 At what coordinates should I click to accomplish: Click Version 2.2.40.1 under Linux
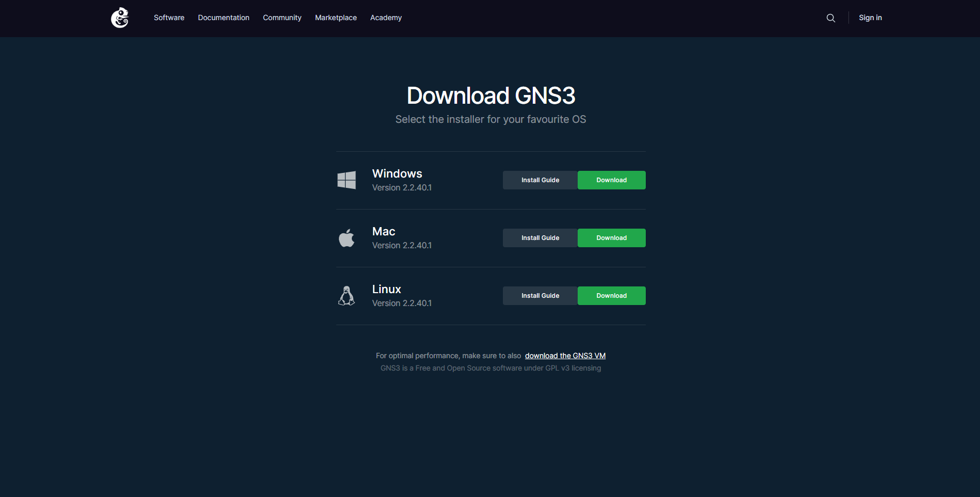(402, 303)
